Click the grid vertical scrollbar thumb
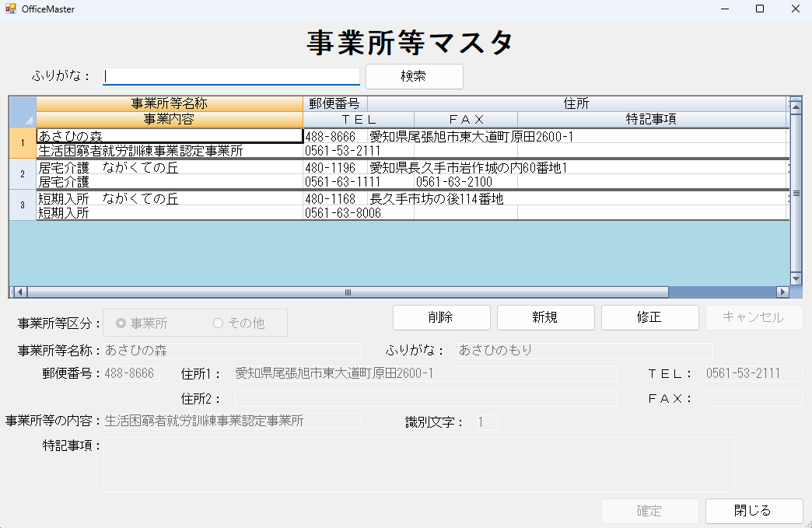The image size is (812, 528). click(796, 193)
